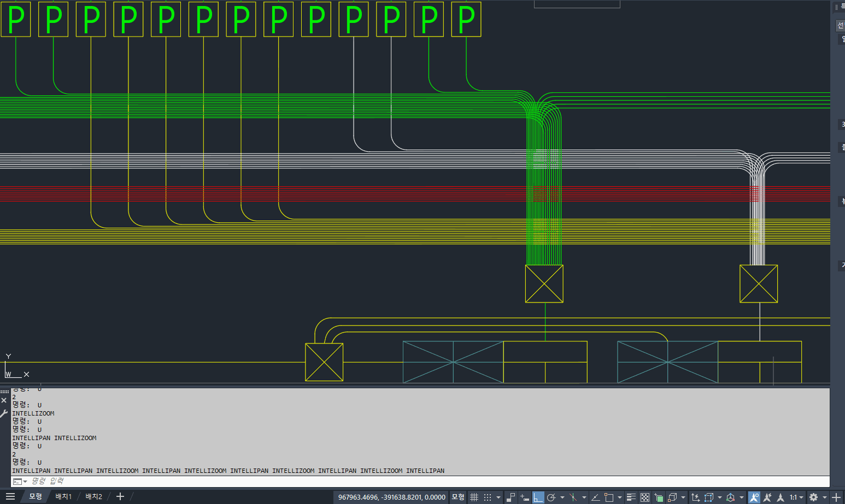Image resolution: width=845 pixels, height=504 pixels.
Task: Toggle snap mode dots icon
Action: [x=488, y=497]
